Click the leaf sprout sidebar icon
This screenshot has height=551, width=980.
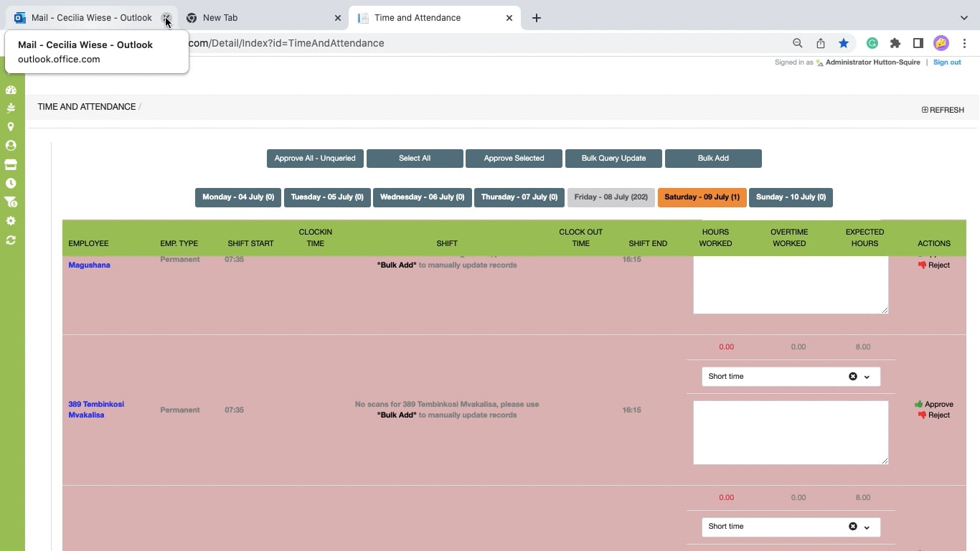pos(11,108)
